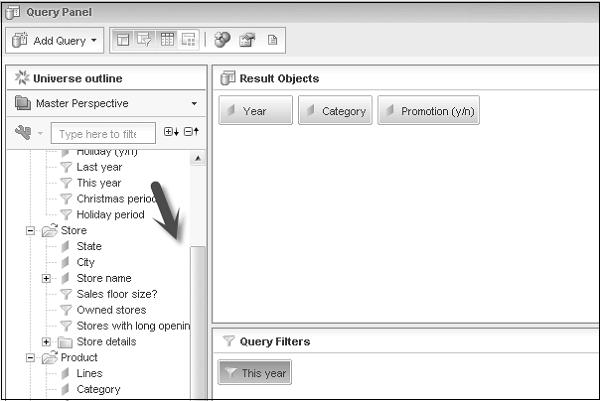Select Stores with long opening filter
The image size is (600, 401).
(x=133, y=326)
